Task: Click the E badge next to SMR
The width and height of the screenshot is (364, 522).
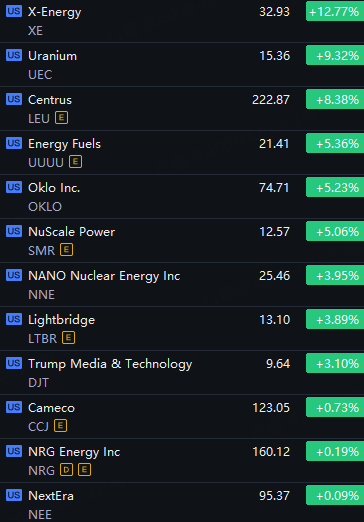Action: (x=67, y=250)
